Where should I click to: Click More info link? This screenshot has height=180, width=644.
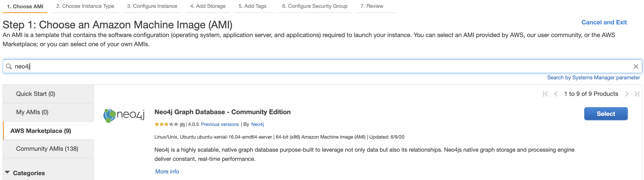(167, 172)
